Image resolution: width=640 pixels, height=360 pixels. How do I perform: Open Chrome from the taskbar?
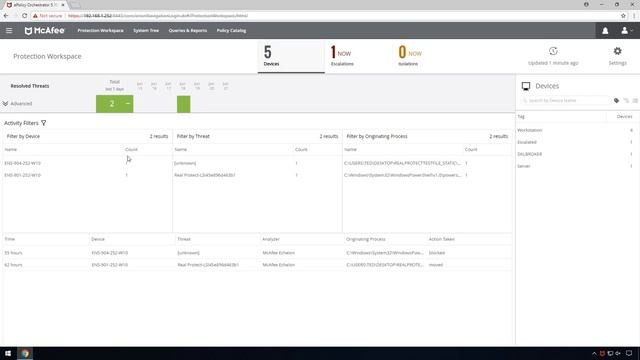(25, 353)
